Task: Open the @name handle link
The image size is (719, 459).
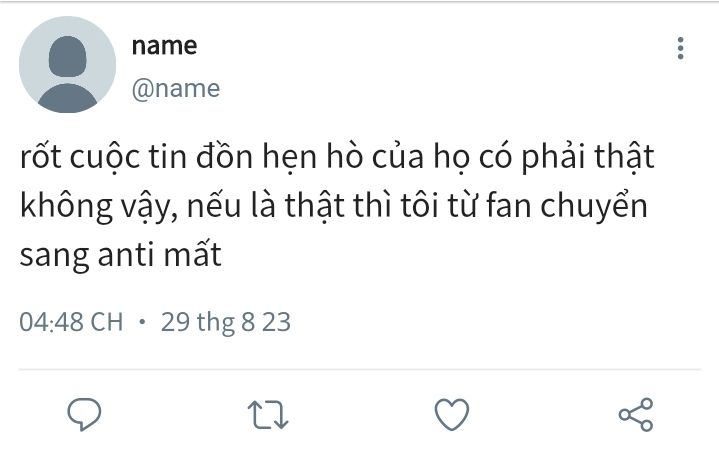Action: pyautogui.click(x=176, y=88)
